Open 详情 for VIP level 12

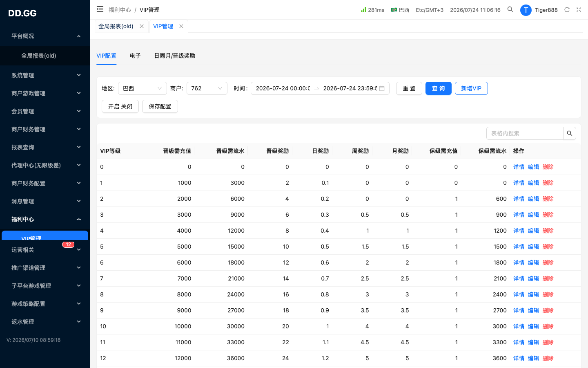tap(519, 358)
